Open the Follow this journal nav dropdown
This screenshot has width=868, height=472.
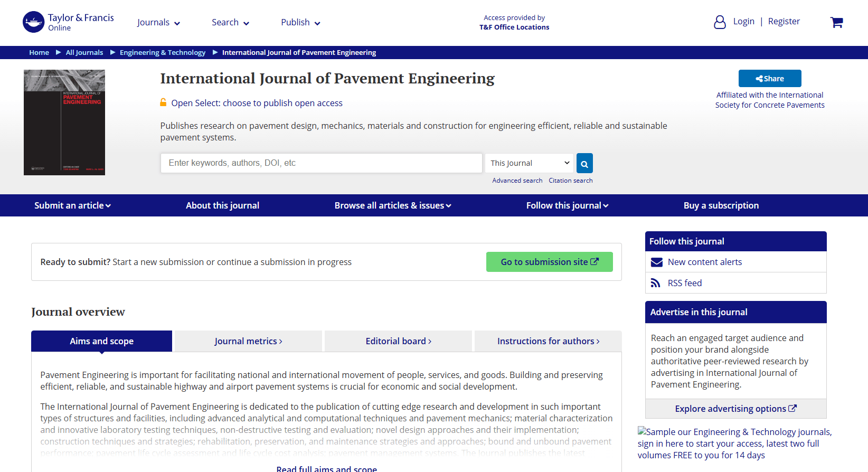[567, 205]
